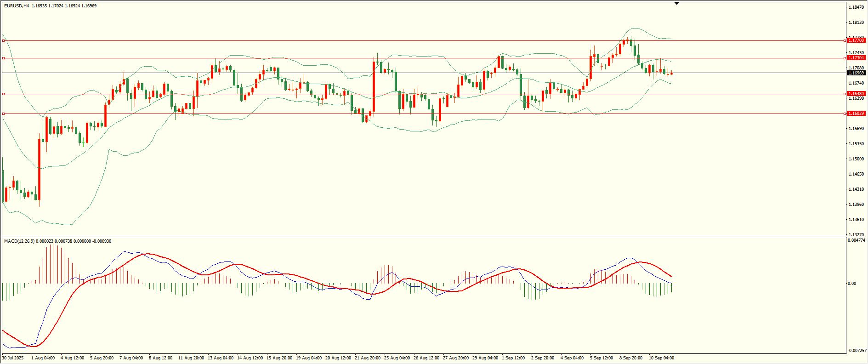Click the 5 Sep 12:00 time label
Image resolution: width=868 pixels, height=364 pixels.
pos(601,358)
